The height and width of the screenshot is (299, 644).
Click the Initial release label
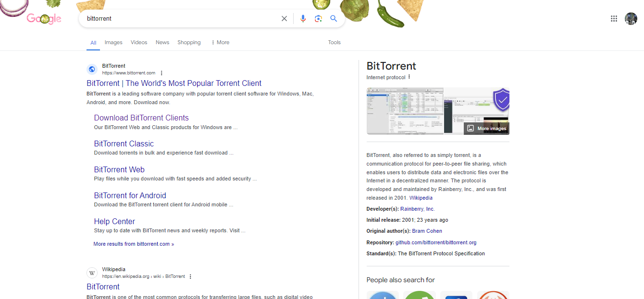384,220
